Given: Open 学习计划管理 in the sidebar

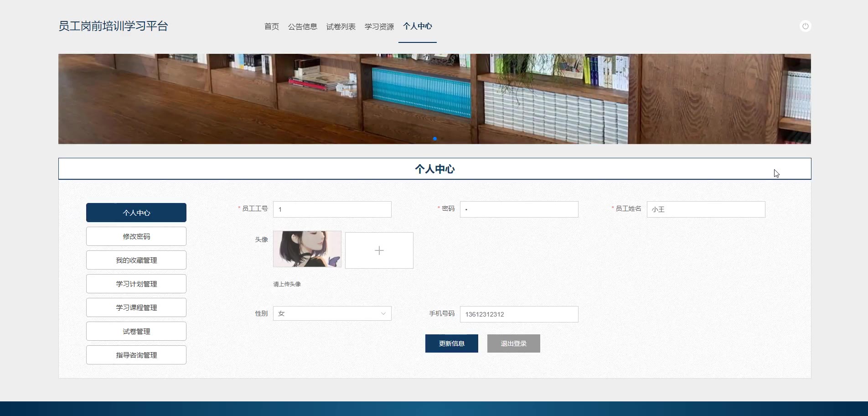Looking at the screenshot, I should 136,284.
